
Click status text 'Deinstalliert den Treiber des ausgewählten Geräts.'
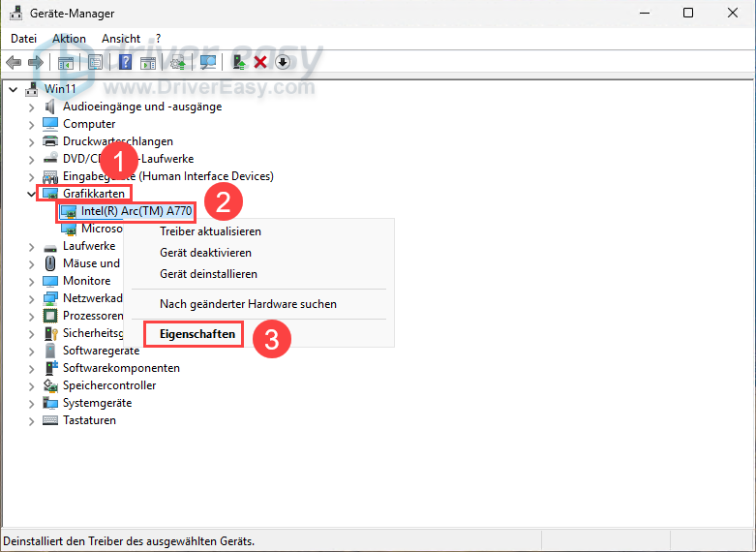tap(129, 541)
